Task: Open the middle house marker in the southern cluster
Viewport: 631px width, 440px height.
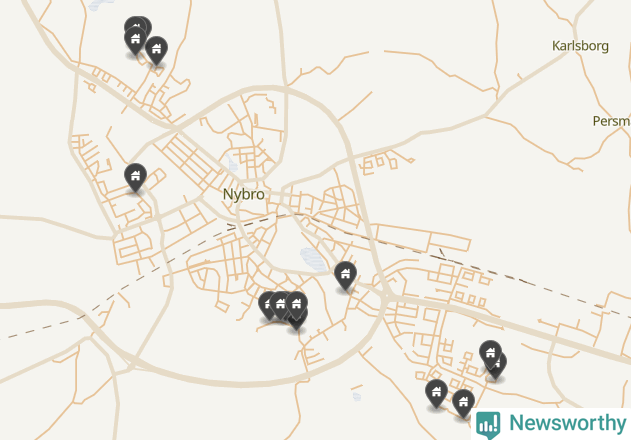Action: click(279, 305)
